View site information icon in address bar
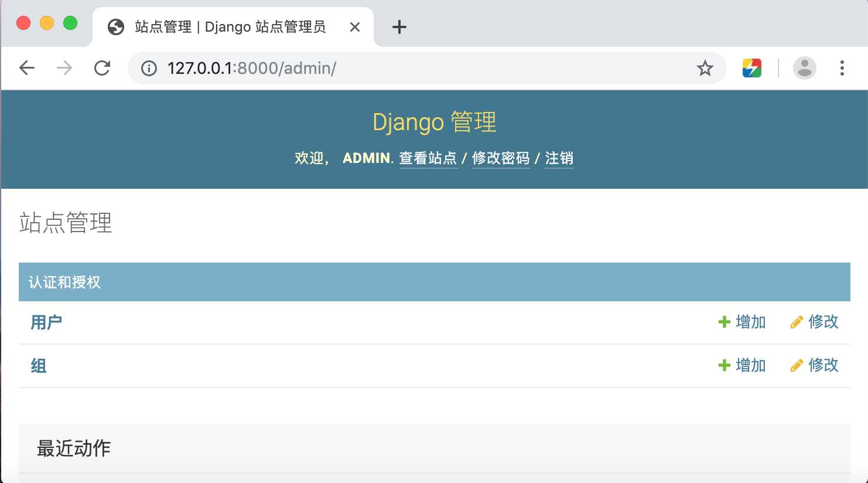The width and height of the screenshot is (868, 483). [x=149, y=69]
